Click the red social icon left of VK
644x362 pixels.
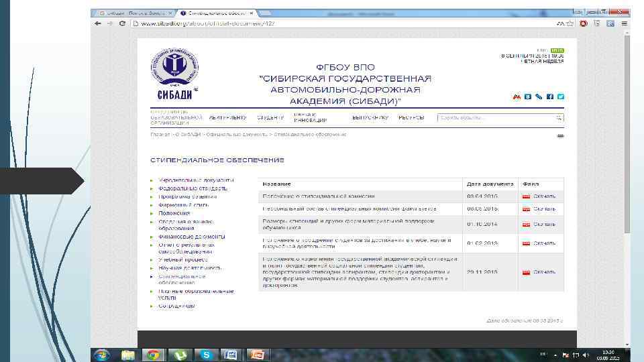pos(517,97)
